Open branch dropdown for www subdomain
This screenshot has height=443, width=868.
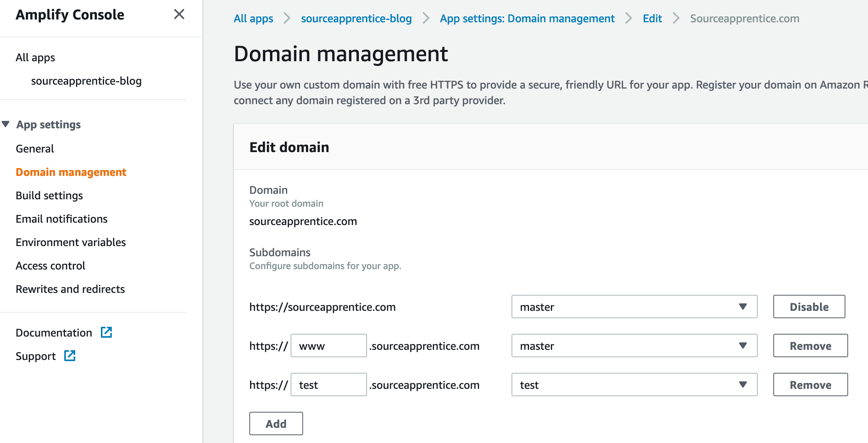(634, 346)
